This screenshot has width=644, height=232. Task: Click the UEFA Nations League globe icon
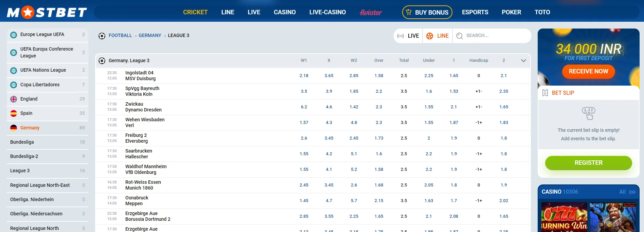point(14,70)
